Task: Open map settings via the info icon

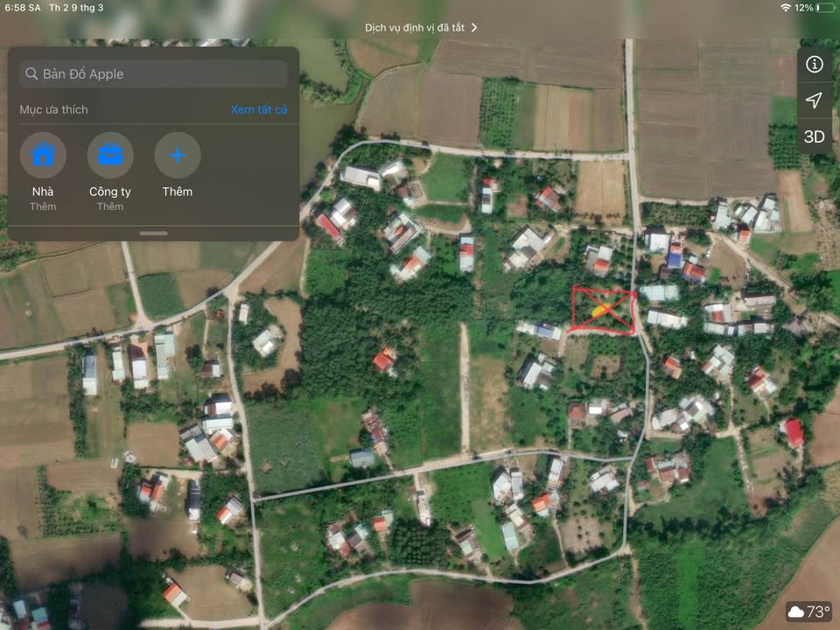Action: click(814, 64)
